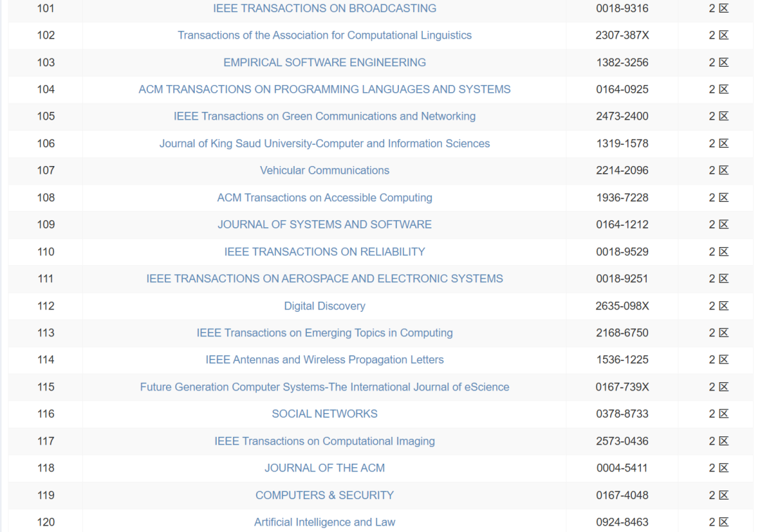Open JOURNAL OF SYSTEMS AND SOFTWARE link
760x532 pixels.
click(324, 224)
